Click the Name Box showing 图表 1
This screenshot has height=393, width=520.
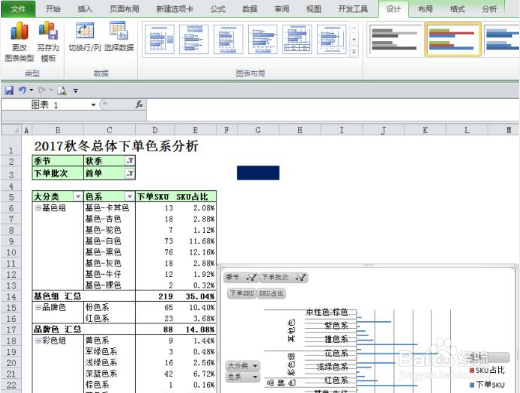tap(46, 105)
